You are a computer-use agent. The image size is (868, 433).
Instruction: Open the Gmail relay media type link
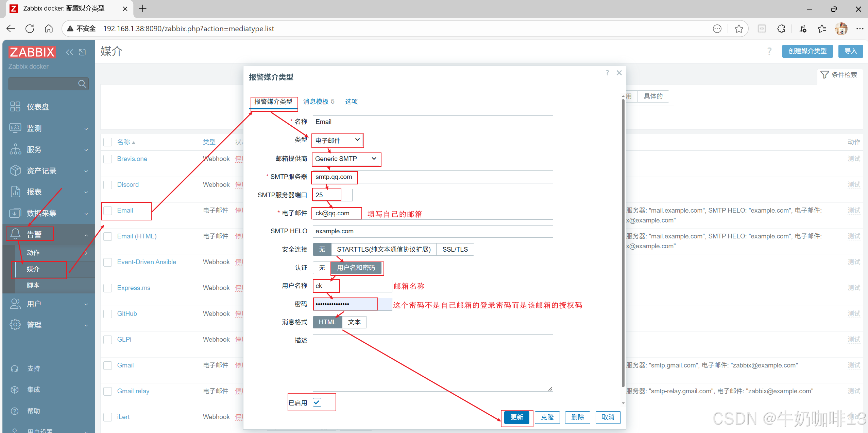pyautogui.click(x=133, y=391)
